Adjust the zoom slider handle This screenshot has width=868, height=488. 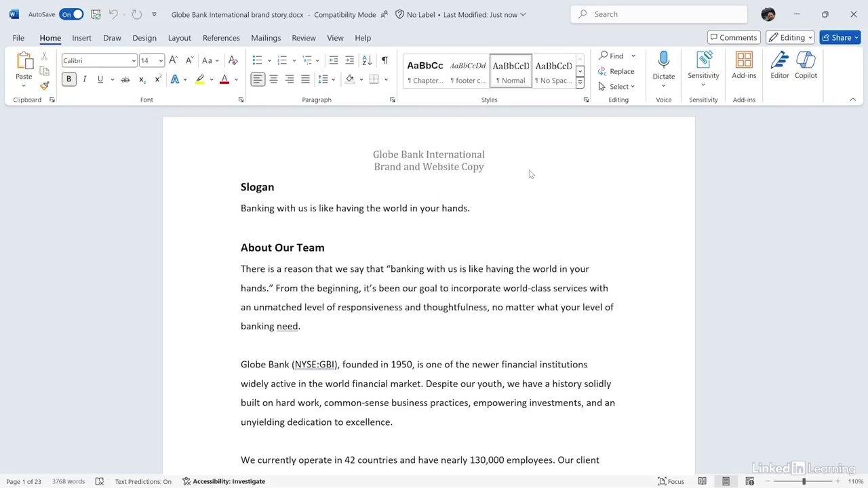804,481
